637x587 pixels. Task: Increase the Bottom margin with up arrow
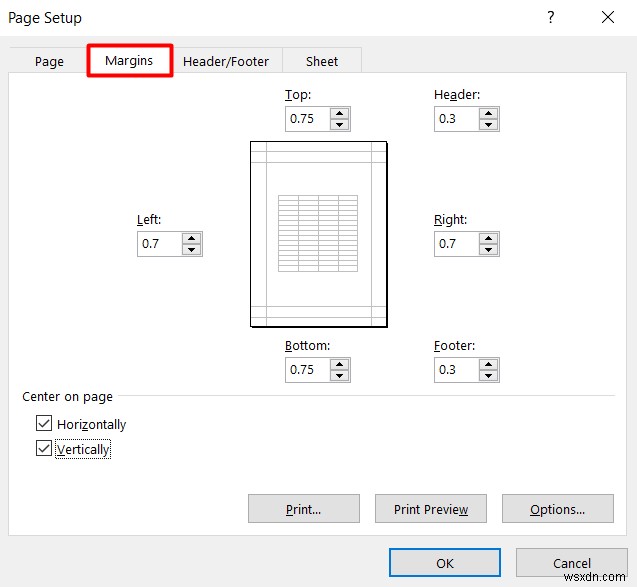pos(340,365)
